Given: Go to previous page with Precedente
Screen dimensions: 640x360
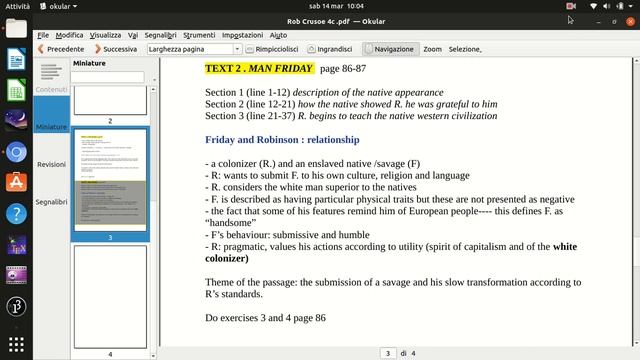Looking at the screenshot, I should coord(60,49).
